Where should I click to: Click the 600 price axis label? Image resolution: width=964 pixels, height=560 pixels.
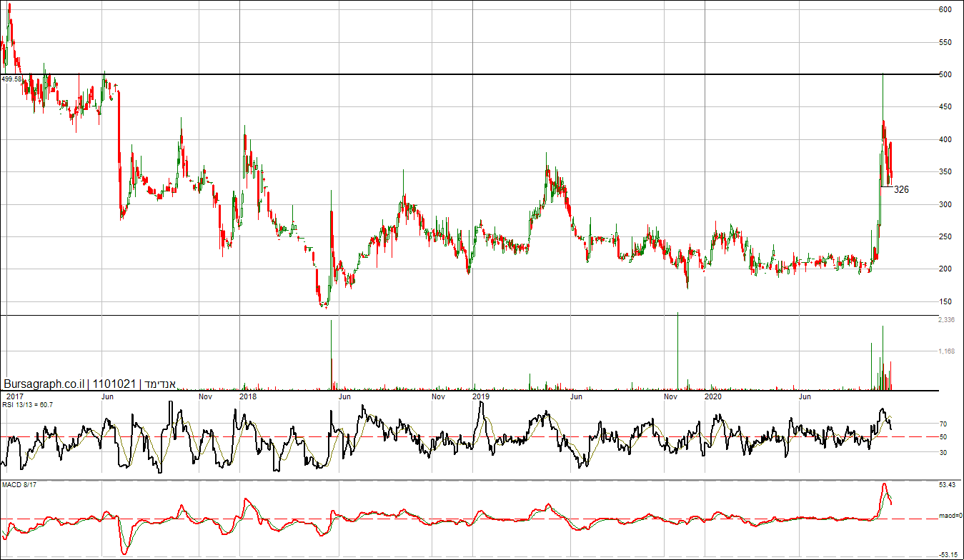[x=945, y=10]
